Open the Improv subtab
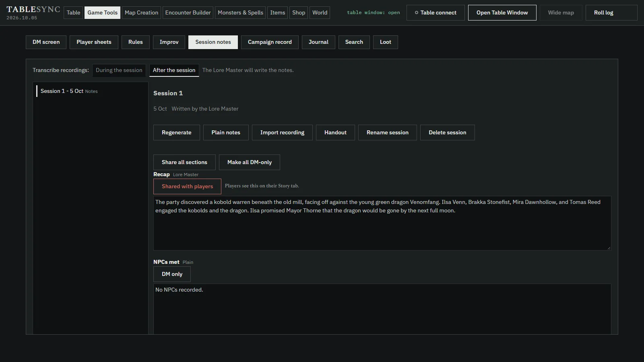 click(169, 42)
